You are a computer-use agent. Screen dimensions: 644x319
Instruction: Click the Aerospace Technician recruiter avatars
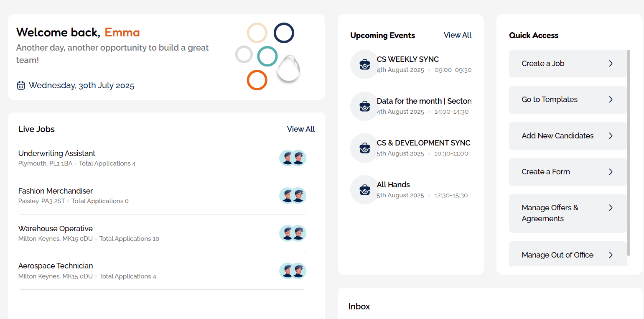[293, 271]
